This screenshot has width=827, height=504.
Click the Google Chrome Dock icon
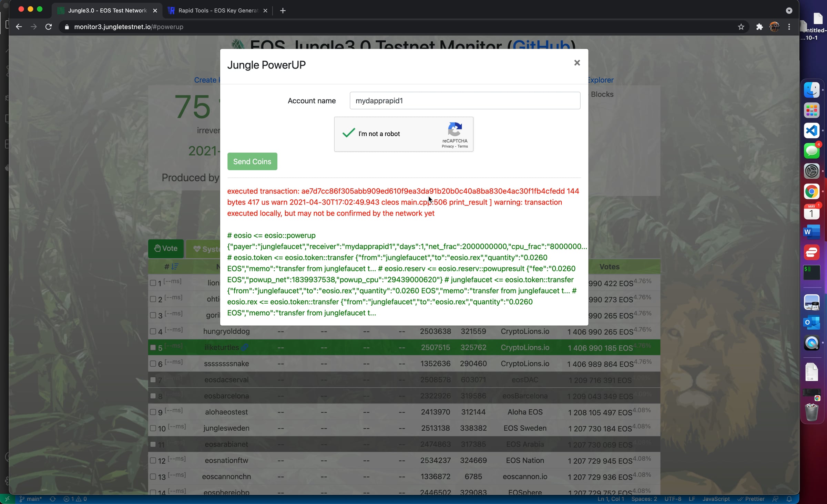pos(811,191)
